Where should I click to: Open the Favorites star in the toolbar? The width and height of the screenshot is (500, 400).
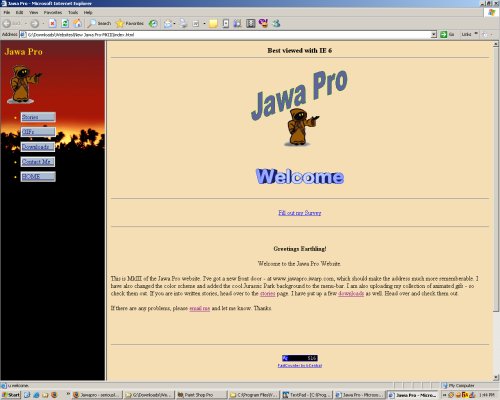pos(130,23)
